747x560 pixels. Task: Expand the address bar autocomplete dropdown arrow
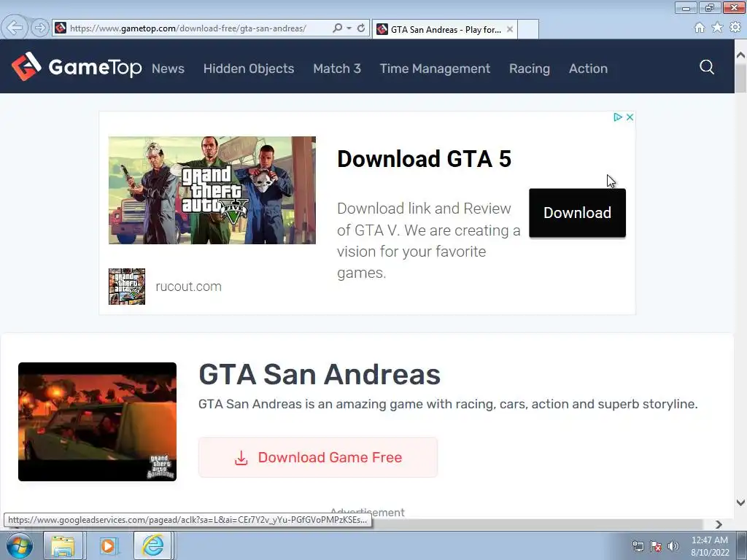pyautogui.click(x=349, y=28)
